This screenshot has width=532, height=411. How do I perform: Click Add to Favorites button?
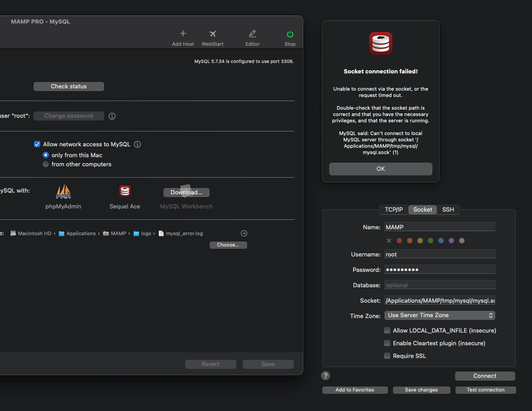(355, 390)
